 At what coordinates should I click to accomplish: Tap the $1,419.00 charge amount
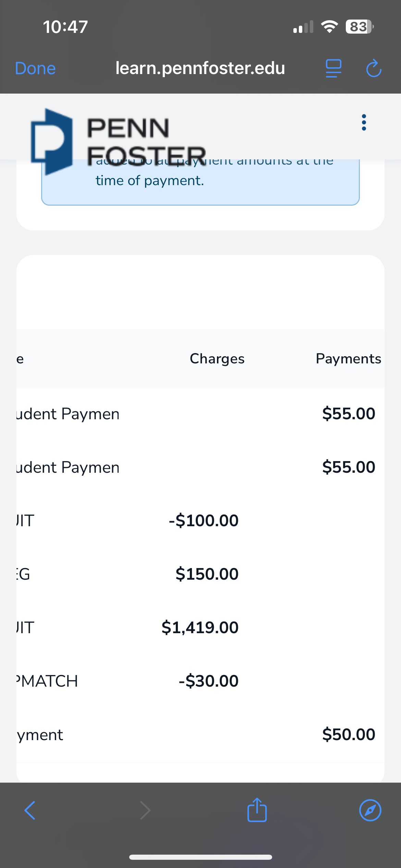pyautogui.click(x=200, y=627)
